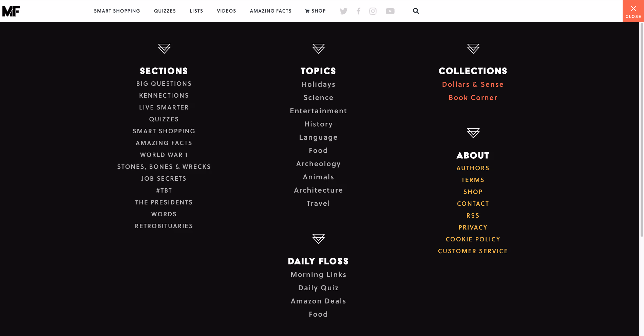This screenshot has height=336, width=644.
Task: Open the Facebook icon in header
Action: tap(358, 11)
